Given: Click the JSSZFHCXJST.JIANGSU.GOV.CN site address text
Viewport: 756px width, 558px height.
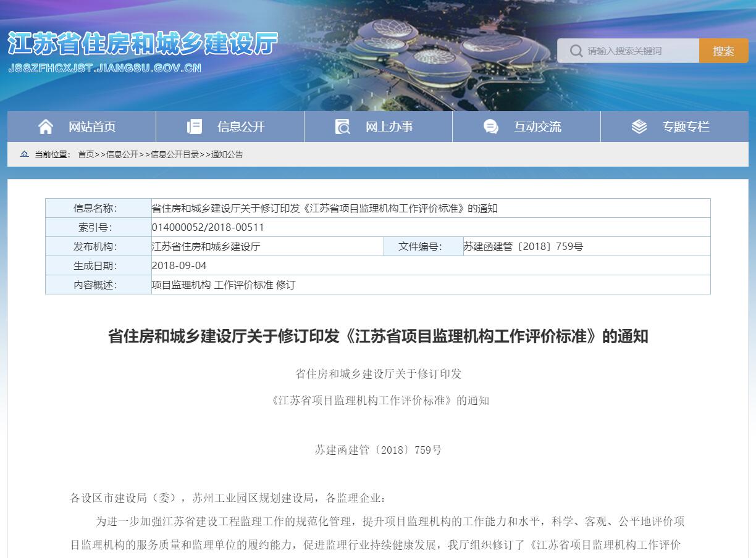Looking at the screenshot, I should (105, 68).
